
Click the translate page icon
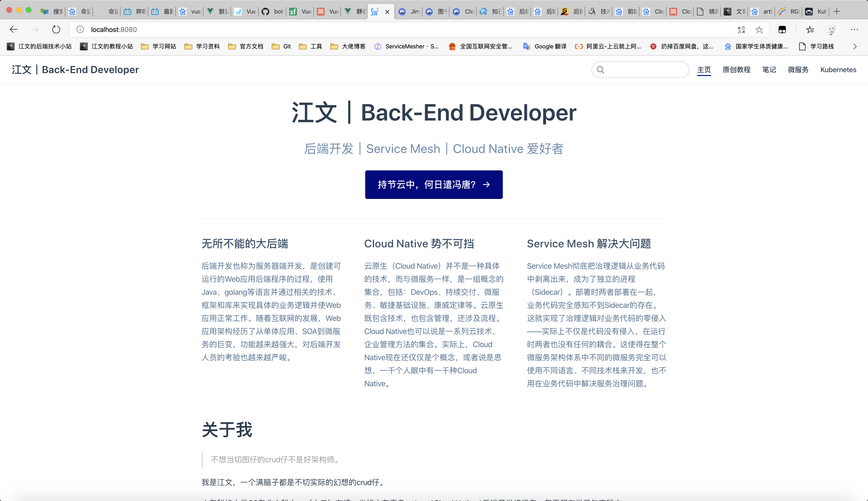click(x=741, y=30)
